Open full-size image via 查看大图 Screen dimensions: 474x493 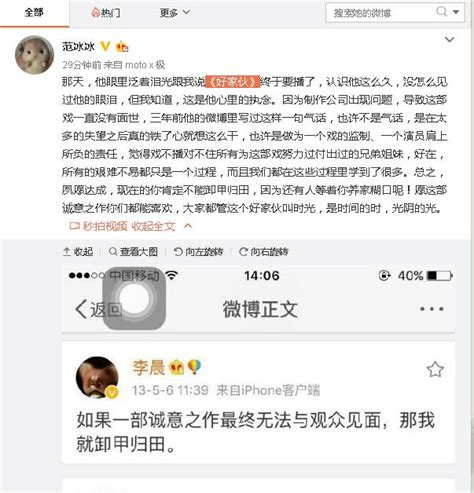[x=134, y=252]
